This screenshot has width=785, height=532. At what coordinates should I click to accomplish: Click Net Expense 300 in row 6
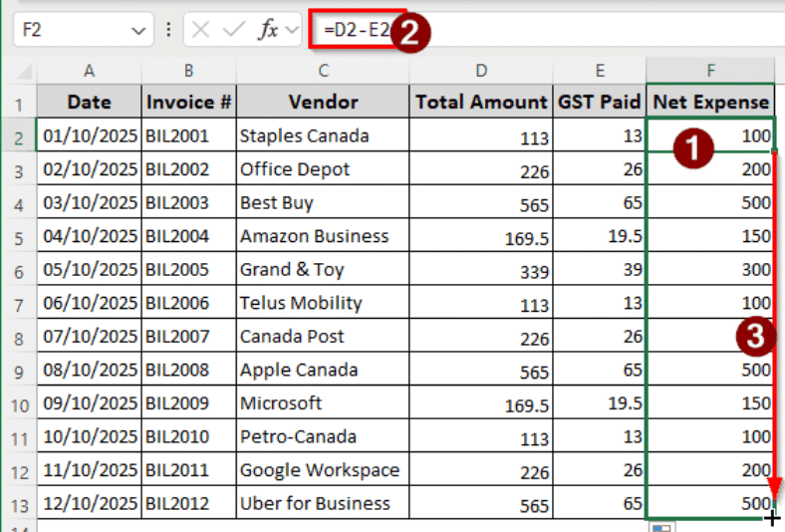pyautogui.click(x=710, y=269)
